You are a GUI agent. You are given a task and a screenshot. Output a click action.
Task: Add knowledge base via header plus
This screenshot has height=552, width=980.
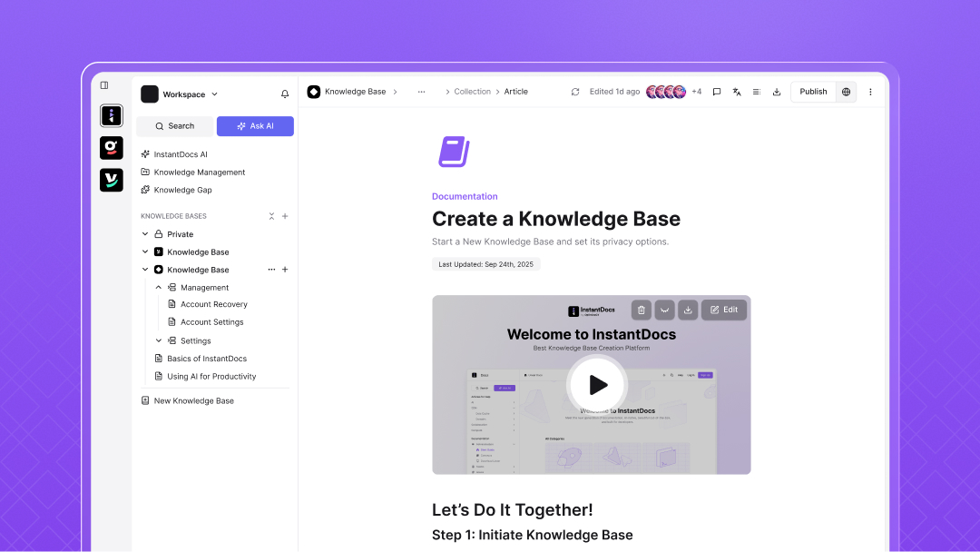[x=285, y=216]
